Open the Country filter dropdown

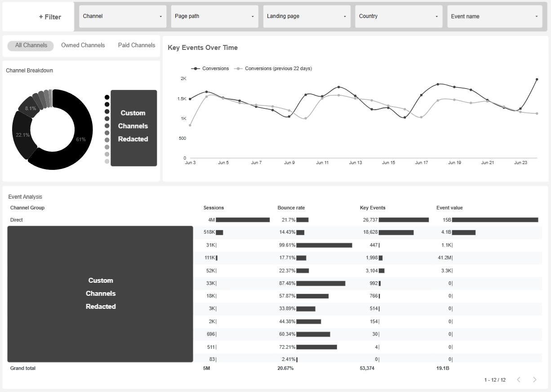tap(398, 16)
